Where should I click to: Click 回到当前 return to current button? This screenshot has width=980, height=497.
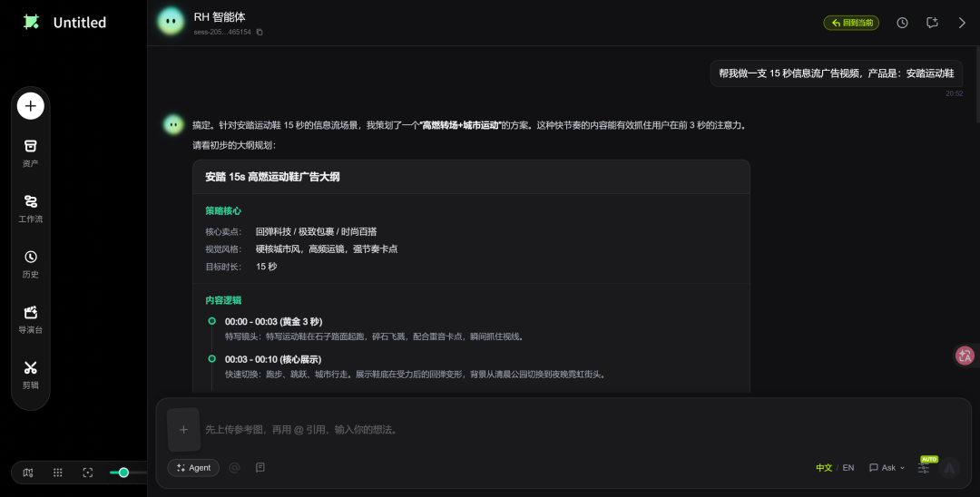click(x=851, y=23)
